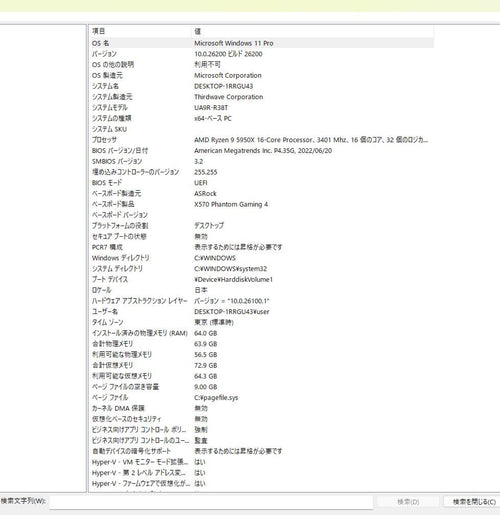Select the value ¥Device¥HarddiskVolume1
This screenshot has width=500, height=515.
(x=233, y=279)
